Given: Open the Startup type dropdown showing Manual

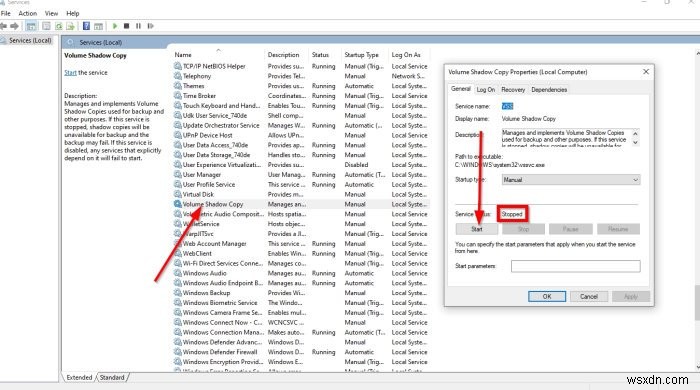Looking at the screenshot, I should pyautogui.click(x=571, y=180).
